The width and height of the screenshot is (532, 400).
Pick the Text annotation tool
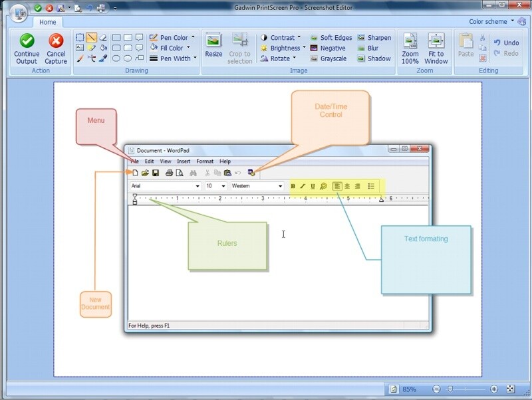pyautogui.click(x=80, y=48)
